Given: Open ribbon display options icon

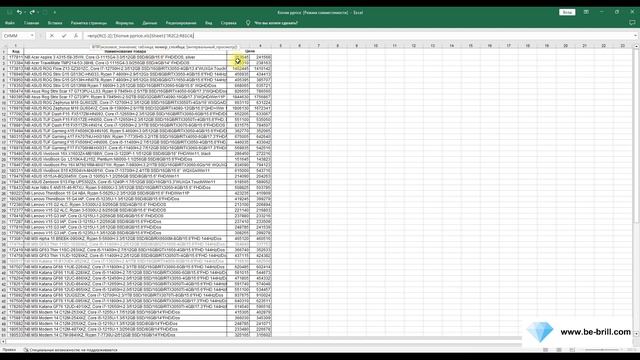Looking at the screenshot, I should (586, 12).
